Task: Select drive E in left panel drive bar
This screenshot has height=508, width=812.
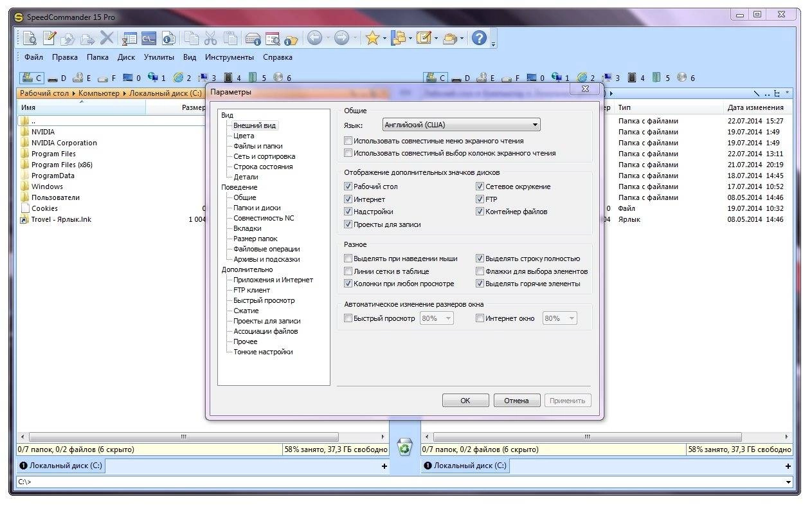Action: coord(82,78)
